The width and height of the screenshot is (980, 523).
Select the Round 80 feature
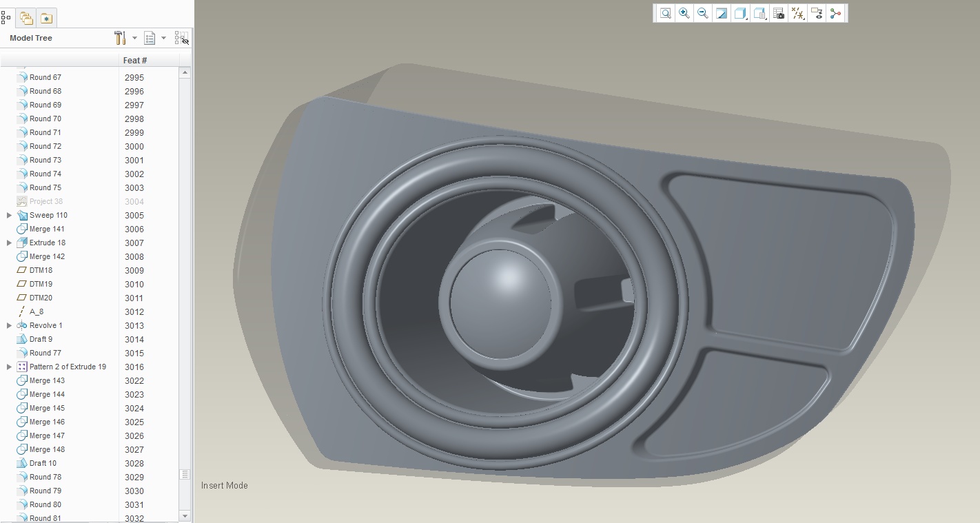[45, 504]
